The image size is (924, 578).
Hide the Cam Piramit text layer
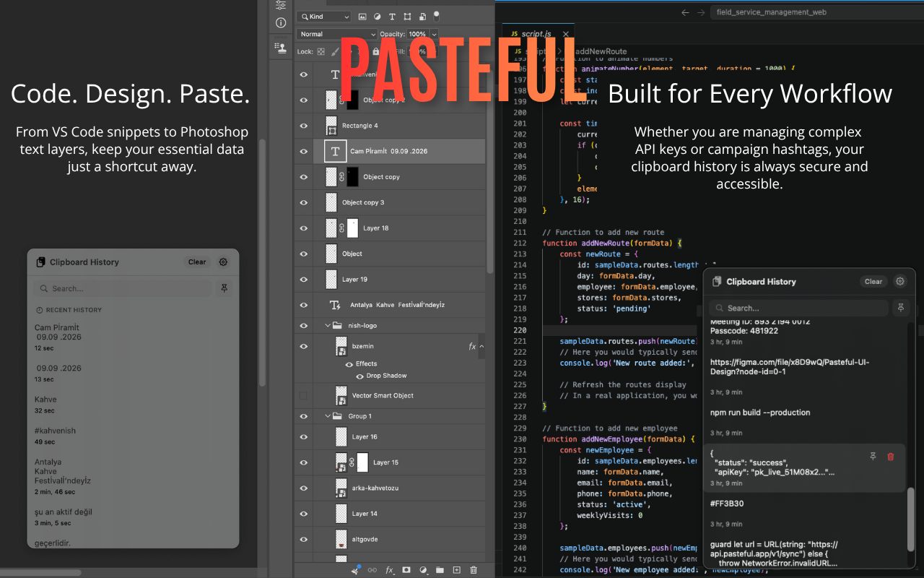coord(303,152)
